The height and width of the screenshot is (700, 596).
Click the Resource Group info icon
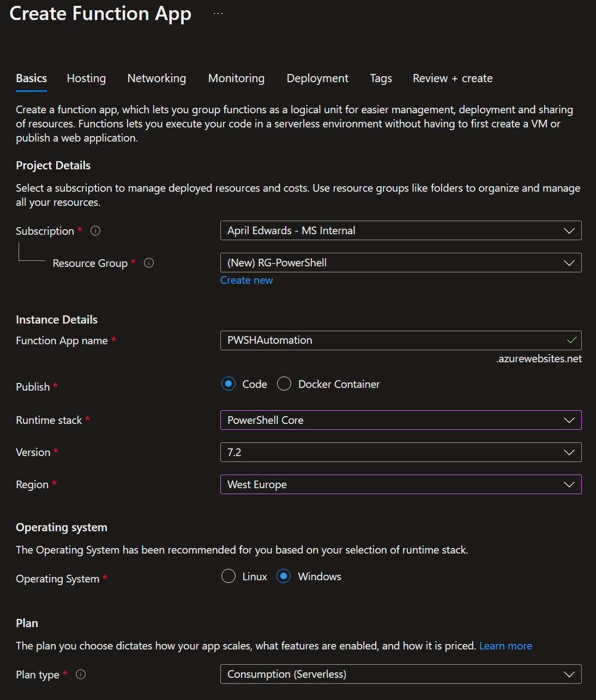(149, 263)
